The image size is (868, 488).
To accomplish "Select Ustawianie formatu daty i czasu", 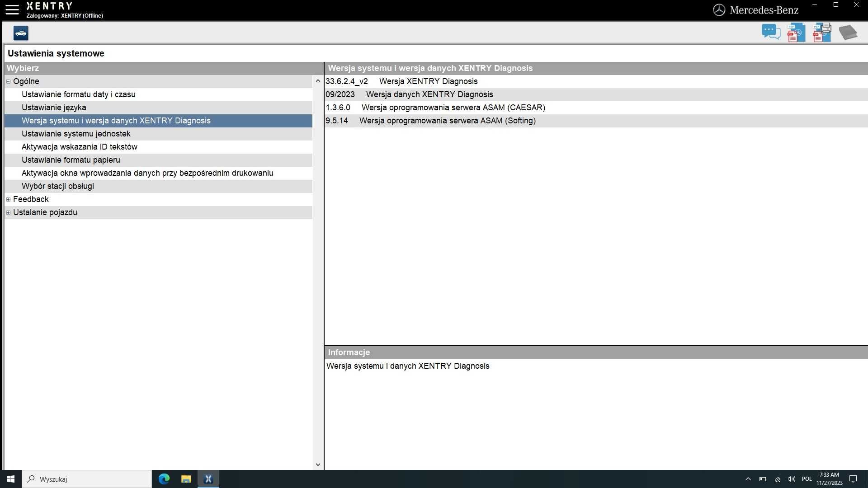I will tap(158, 94).
